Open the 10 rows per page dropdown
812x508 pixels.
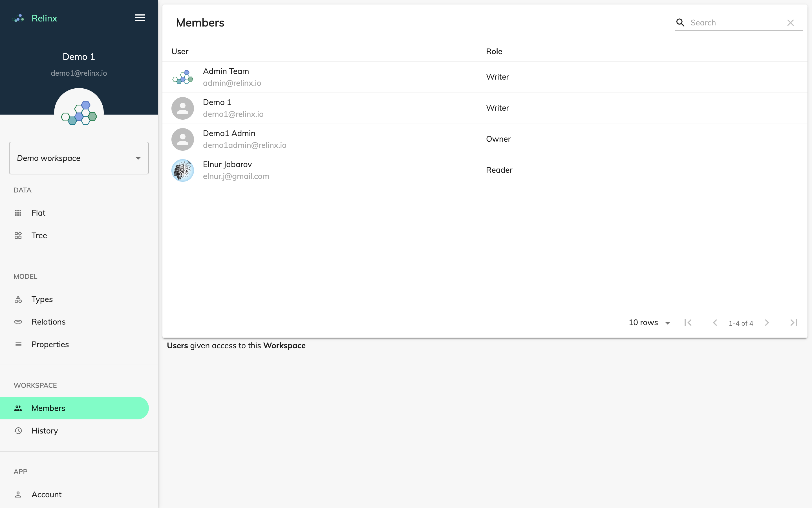point(649,323)
